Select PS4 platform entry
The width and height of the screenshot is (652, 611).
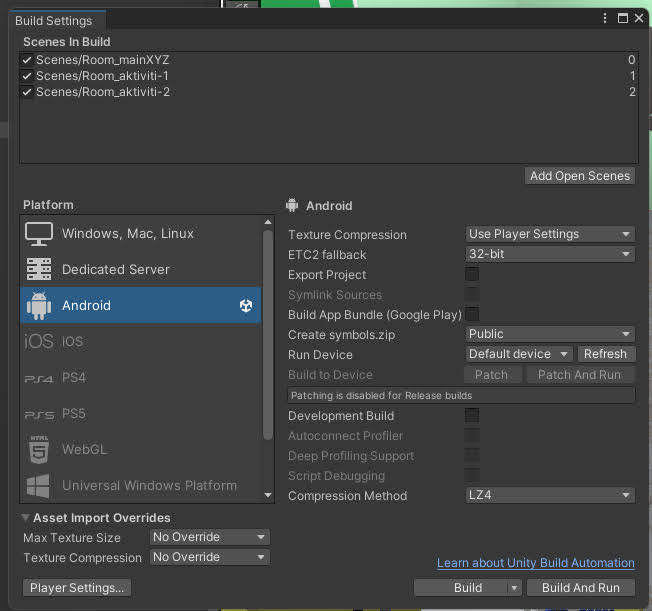coord(141,378)
